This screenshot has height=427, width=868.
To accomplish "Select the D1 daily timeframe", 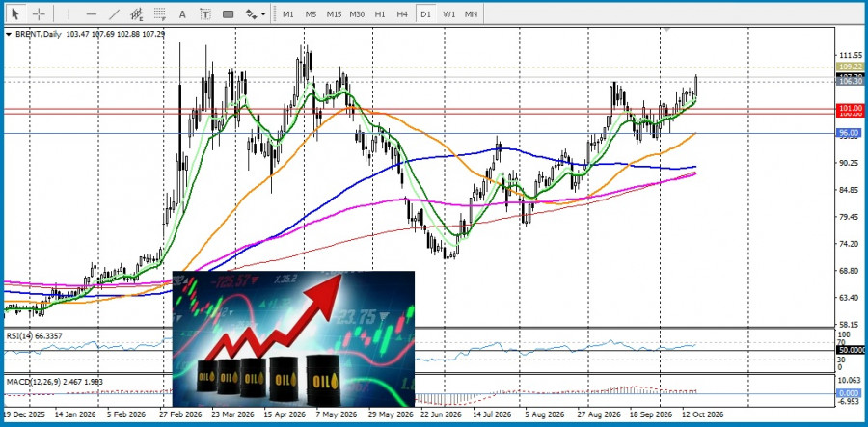I will pyautogui.click(x=425, y=14).
